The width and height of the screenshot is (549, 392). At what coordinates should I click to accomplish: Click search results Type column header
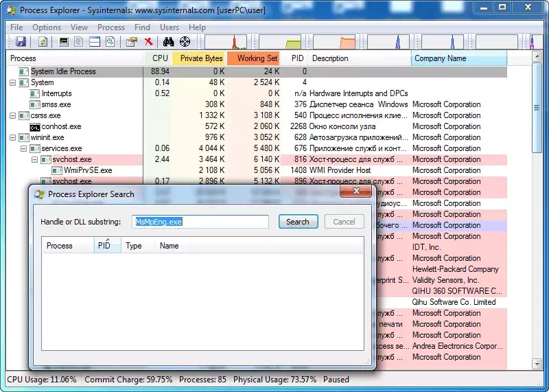click(x=139, y=246)
